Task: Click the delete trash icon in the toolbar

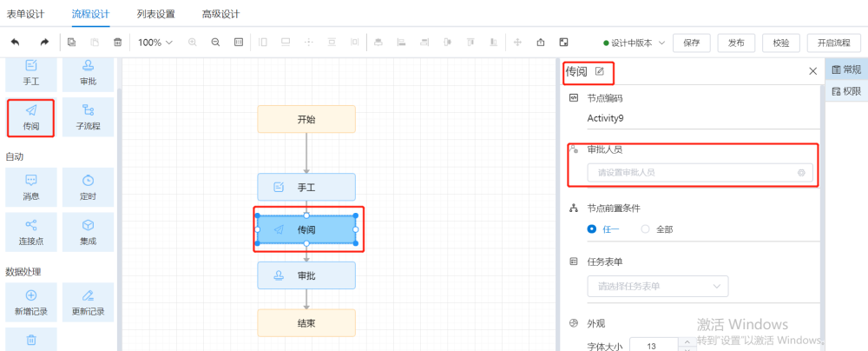Action: click(x=117, y=42)
